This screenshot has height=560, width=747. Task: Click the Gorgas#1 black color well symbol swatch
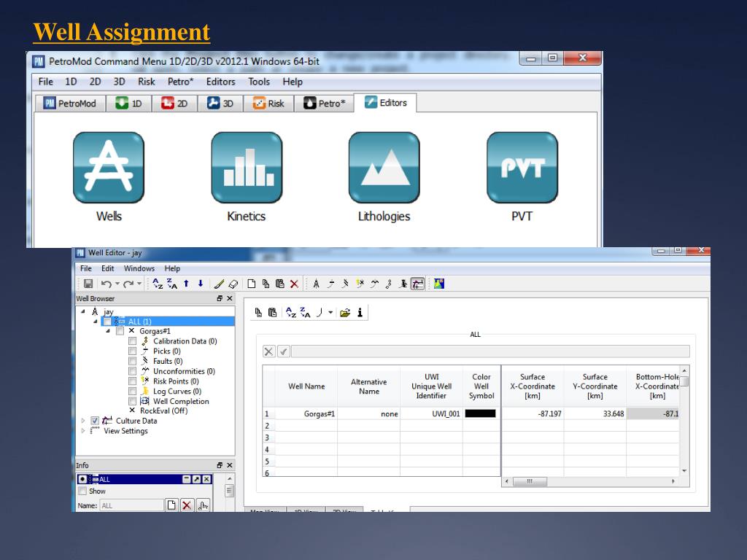(x=480, y=413)
